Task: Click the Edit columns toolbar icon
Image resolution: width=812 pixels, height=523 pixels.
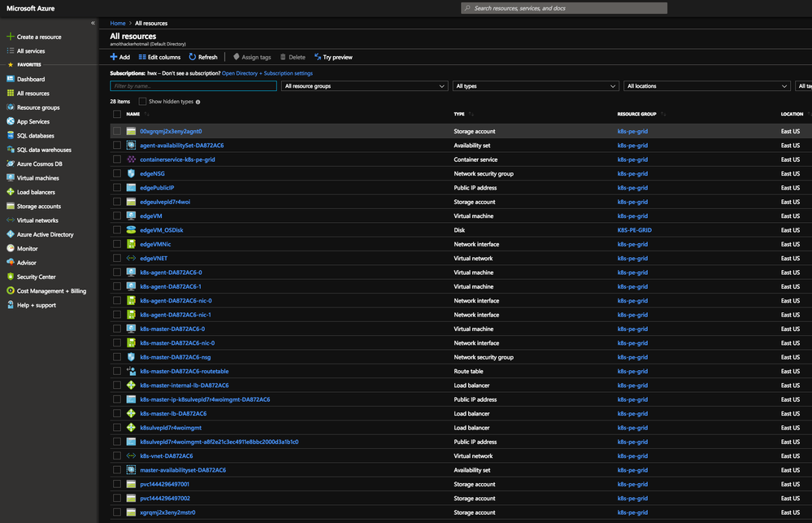Action: pos(141,58)
